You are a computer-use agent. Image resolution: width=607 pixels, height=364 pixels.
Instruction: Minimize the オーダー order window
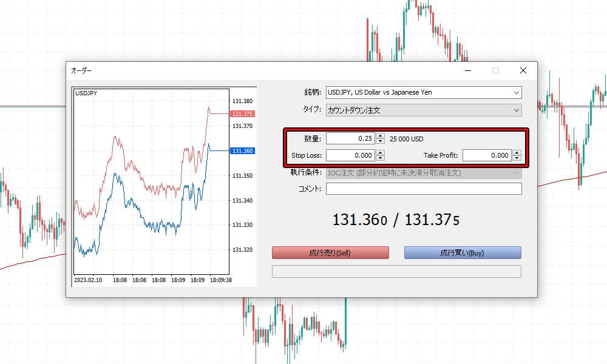(x=467, y=70)
